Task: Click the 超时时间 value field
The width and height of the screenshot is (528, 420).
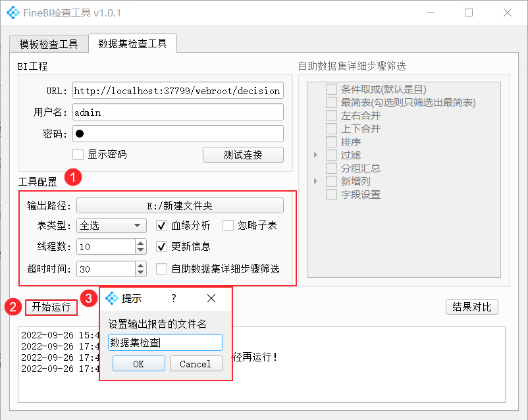Action: click(x=106, y=269)
